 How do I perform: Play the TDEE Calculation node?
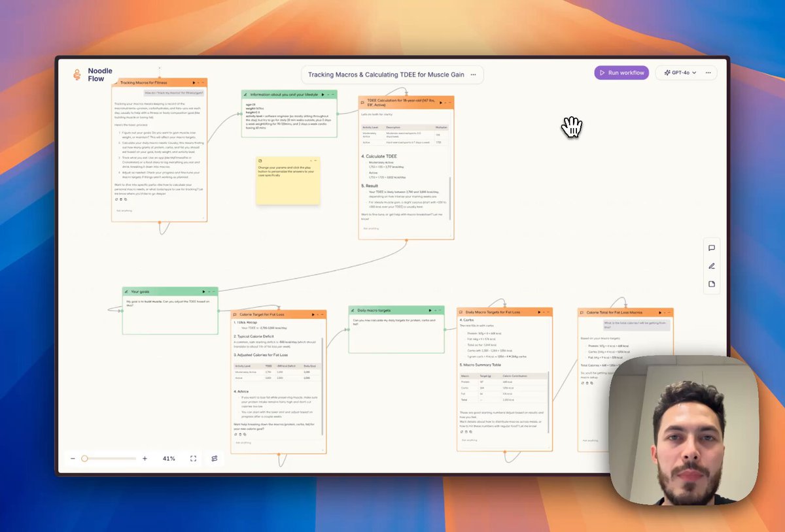pyautogui.click(x=440, y=102)
